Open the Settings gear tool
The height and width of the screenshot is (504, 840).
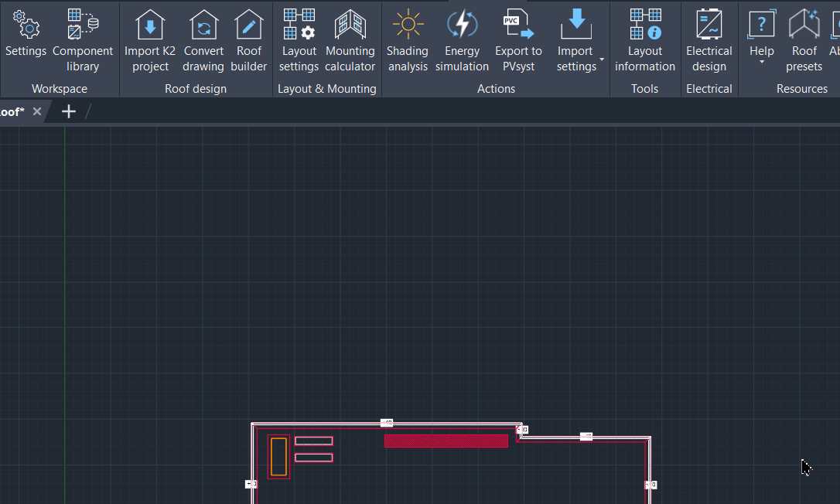coord(26,34)
